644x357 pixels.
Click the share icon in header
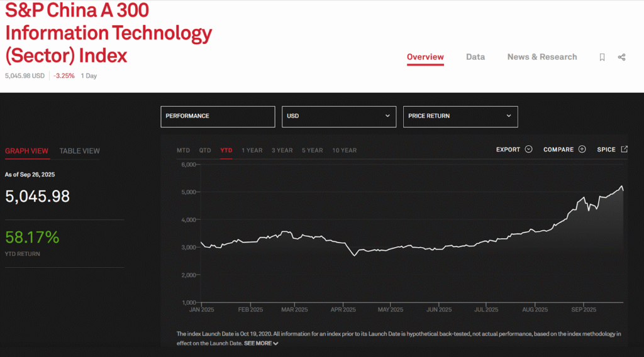tap(621, 57)
